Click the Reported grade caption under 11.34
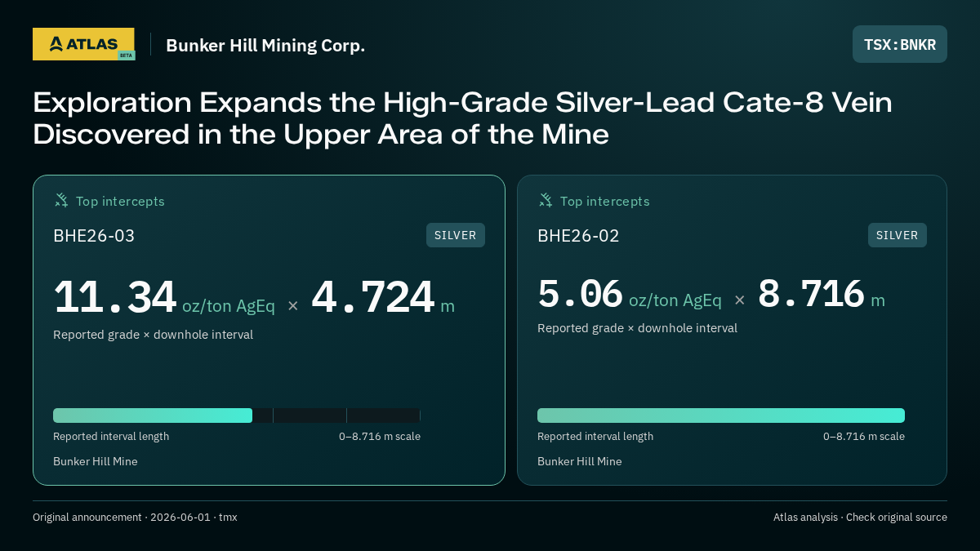 point(153,335)
